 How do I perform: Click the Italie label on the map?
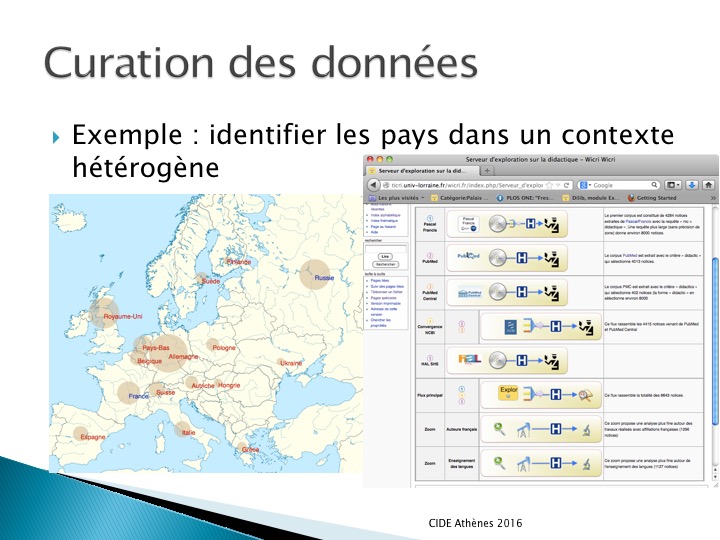(189, 433)
